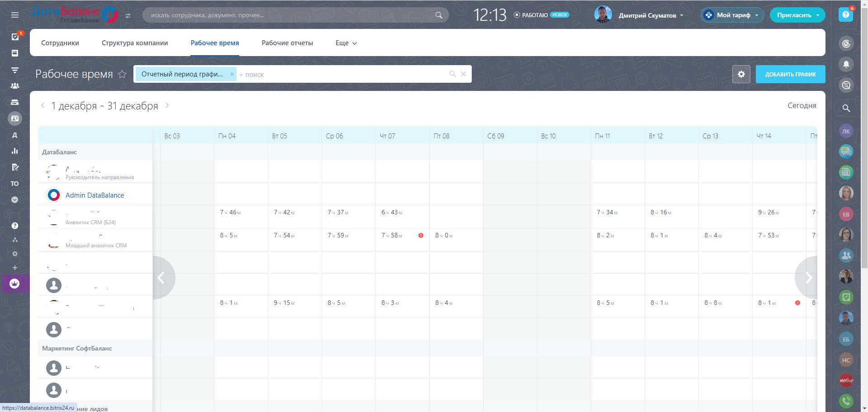Open the Admin DataBalance employee link
This screenshot has height=412, width=868.
[95, 195]
